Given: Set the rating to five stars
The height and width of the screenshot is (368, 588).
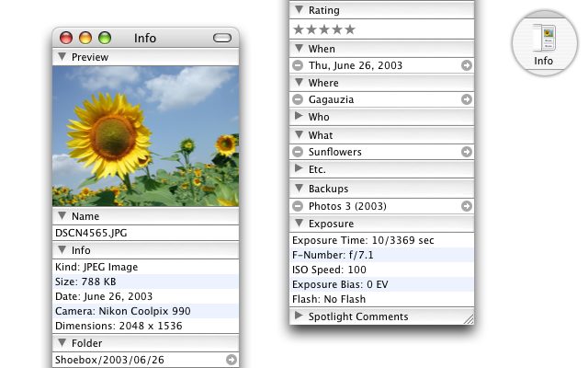Looking at the screenshot, I should tap(350, 29).
